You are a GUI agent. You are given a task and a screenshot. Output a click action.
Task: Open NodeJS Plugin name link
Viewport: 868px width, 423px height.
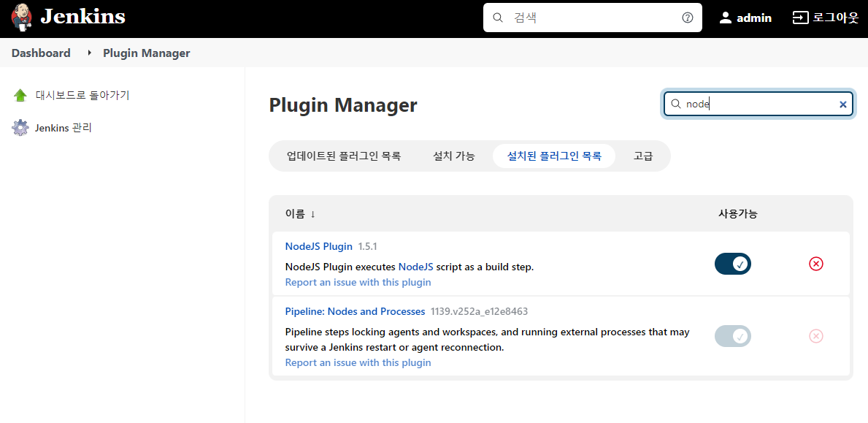[x=319, y=246]
